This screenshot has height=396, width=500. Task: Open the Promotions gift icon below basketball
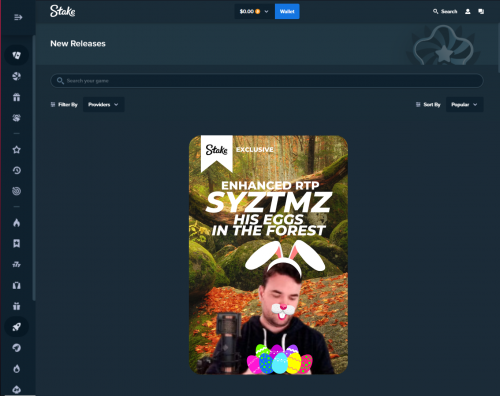[16, 97]
